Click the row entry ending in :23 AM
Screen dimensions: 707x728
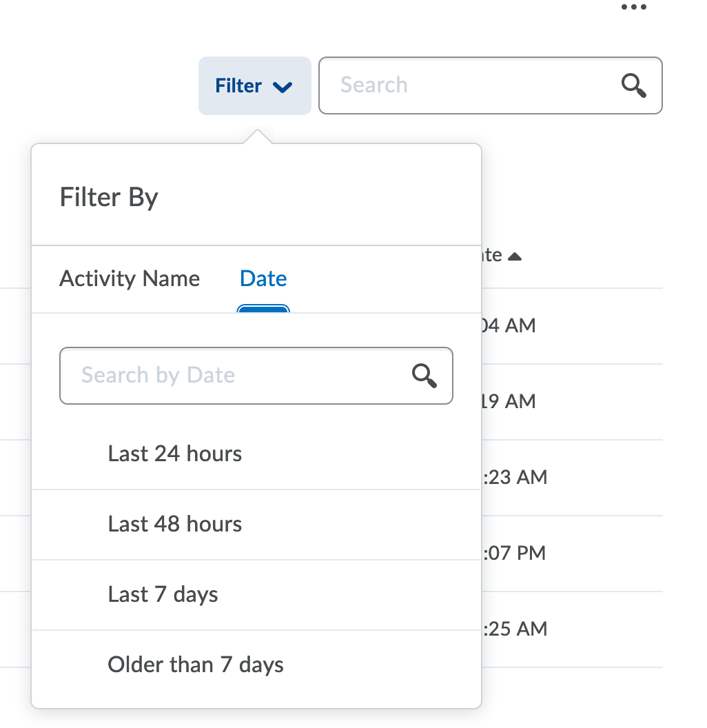click(x=515, y=477)
